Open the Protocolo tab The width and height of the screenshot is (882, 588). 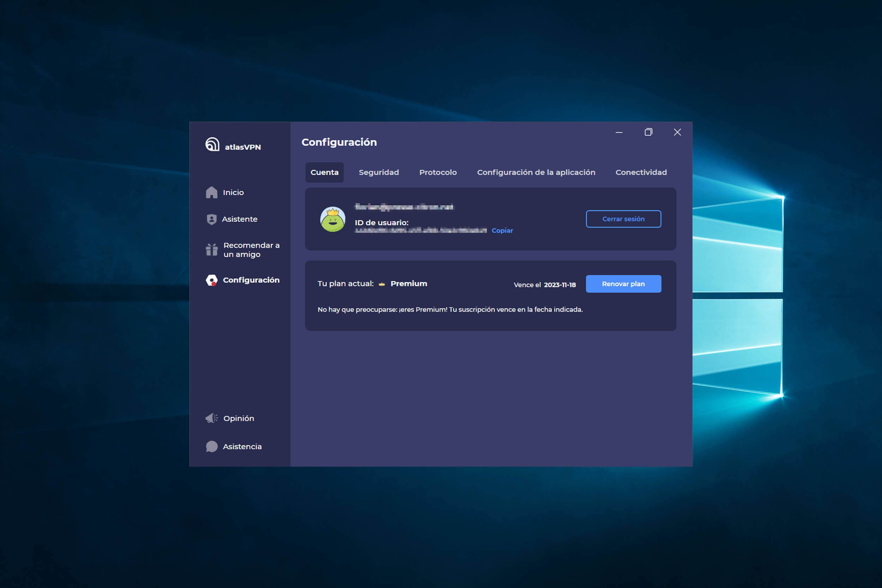coord(438,172)
